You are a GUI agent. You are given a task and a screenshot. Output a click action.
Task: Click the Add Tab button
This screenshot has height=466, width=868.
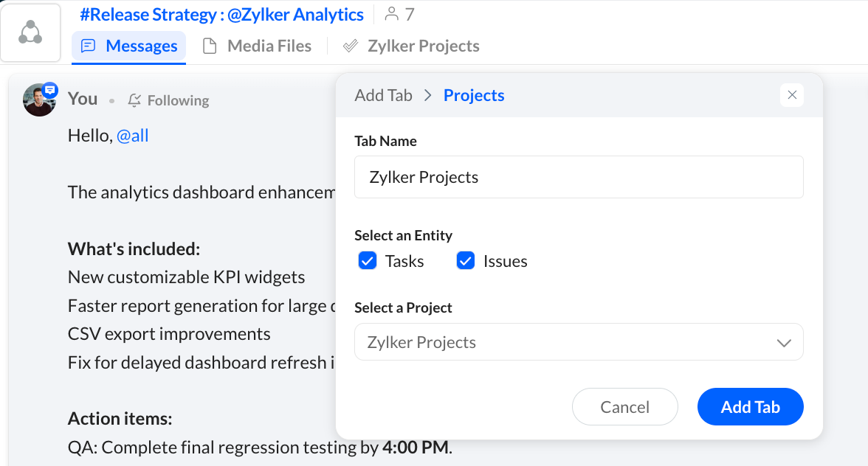(x=751, y=407)
